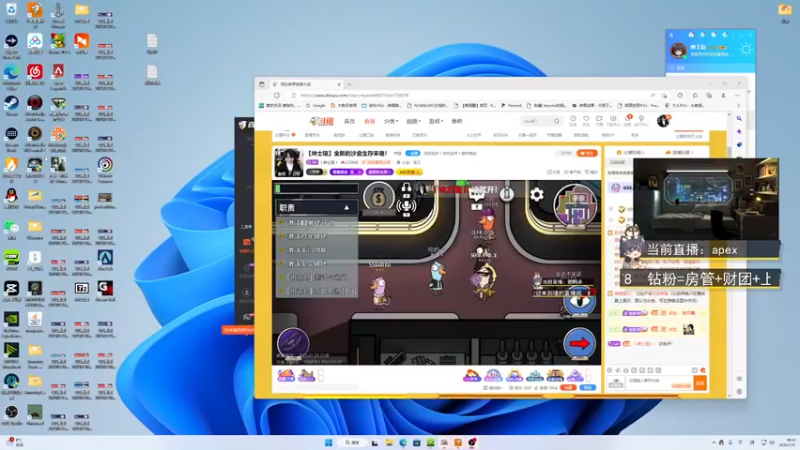Image resolution: width=800 pixels, height=450 pixels.
Task: Expand bookmarks overflow chevron
Action: click(x=738, y=106)
